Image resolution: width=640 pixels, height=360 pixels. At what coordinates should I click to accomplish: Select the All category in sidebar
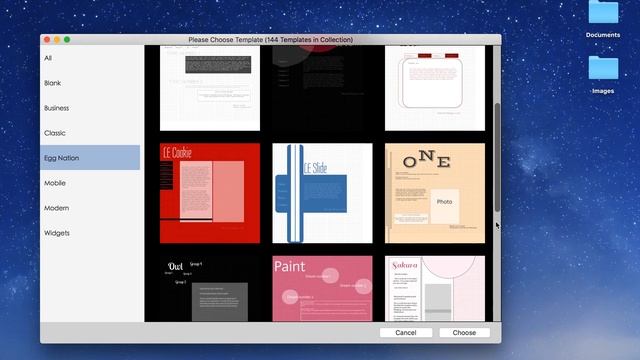(x=90, y=58)
